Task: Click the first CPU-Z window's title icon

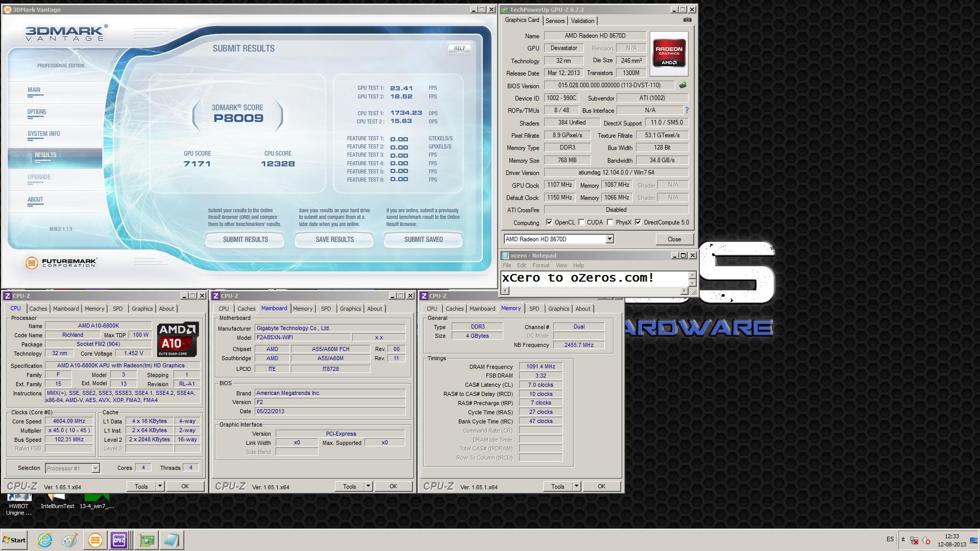Action: (8, 296)
